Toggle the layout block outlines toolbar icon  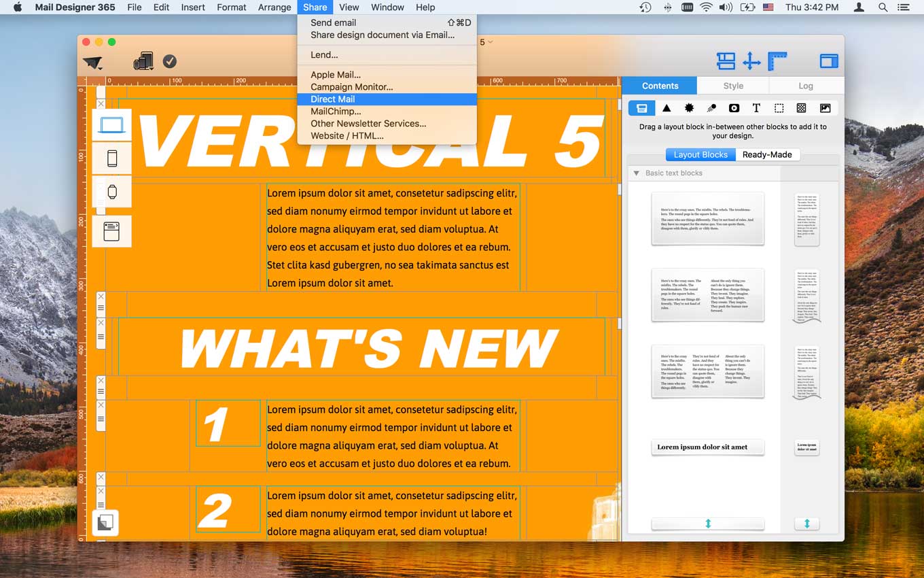[726, 61]
